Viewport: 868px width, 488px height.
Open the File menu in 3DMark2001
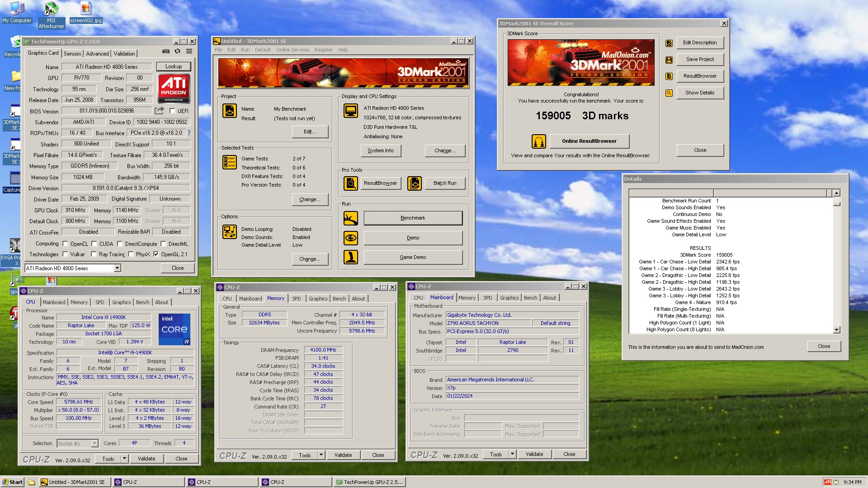(218, 50)
